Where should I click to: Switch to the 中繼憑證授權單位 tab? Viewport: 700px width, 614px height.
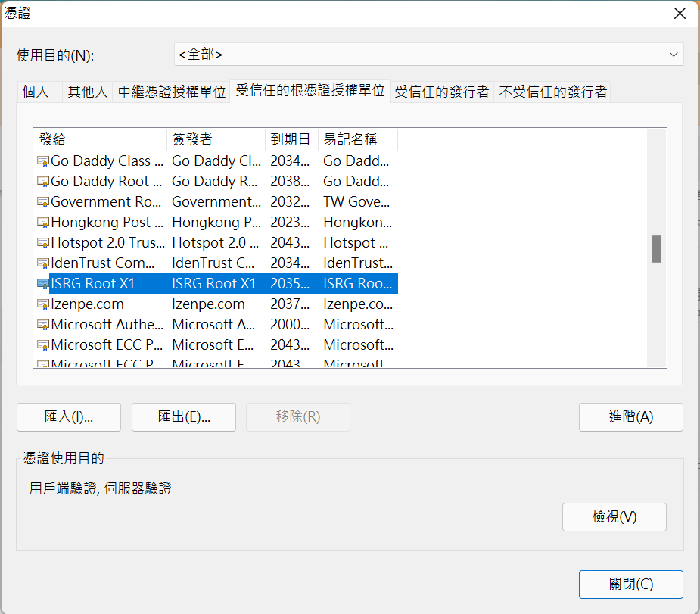[x=172, y=92]
